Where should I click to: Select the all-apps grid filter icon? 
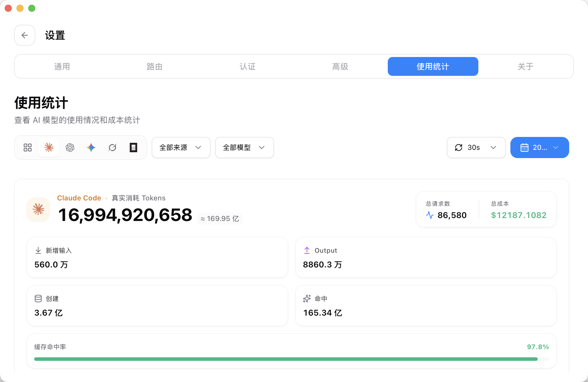coord(28,148)
